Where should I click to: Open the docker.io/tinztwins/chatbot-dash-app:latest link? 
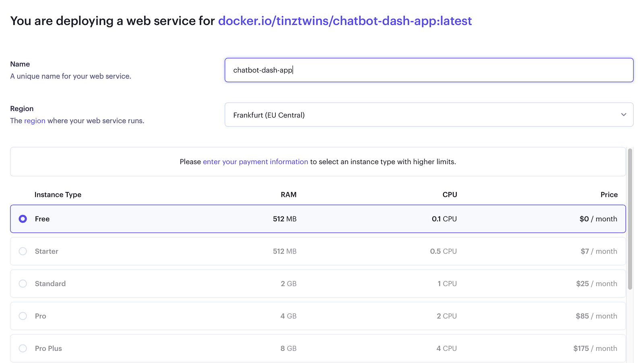coord(345,21)
